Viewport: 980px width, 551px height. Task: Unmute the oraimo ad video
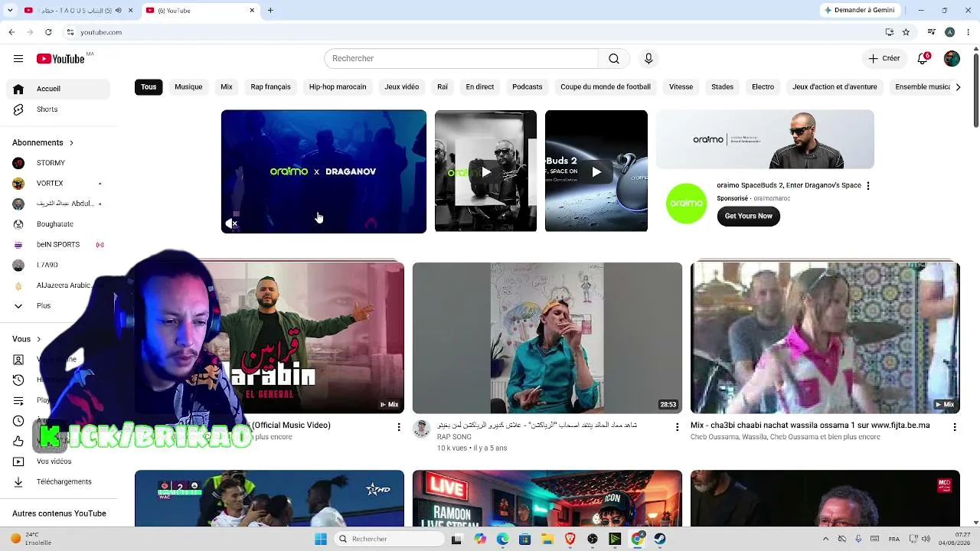(x=231, y=223)
